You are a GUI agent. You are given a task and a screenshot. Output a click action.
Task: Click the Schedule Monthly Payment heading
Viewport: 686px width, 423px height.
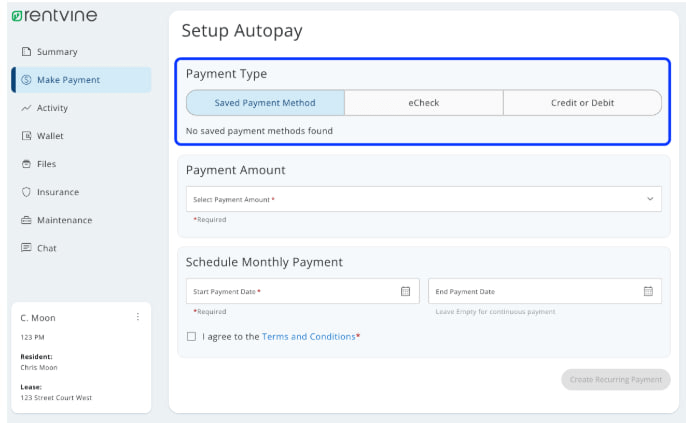[264, 262]
